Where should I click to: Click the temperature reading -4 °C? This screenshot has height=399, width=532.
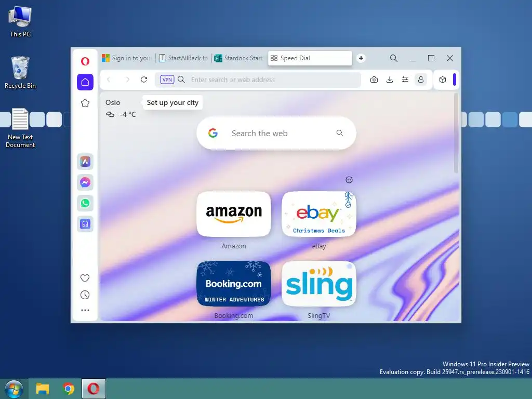tap(128, 114)
